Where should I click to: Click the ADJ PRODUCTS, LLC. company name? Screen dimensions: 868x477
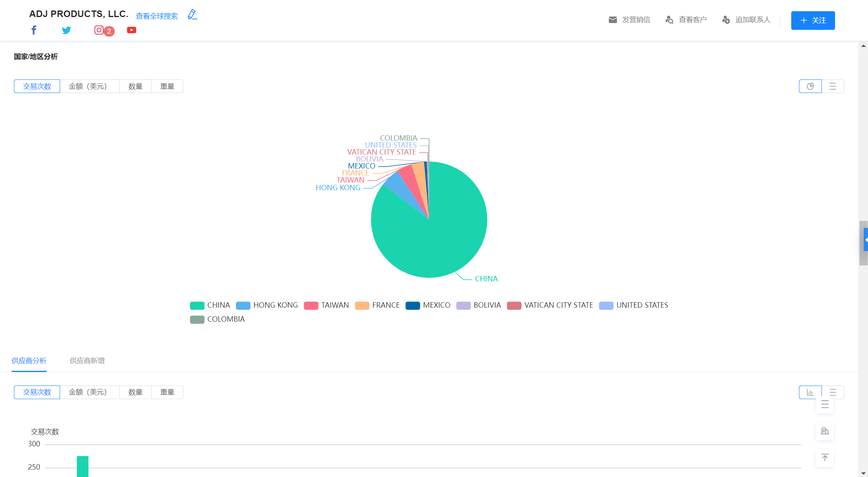pyautogui.click(x=79, y=14)
